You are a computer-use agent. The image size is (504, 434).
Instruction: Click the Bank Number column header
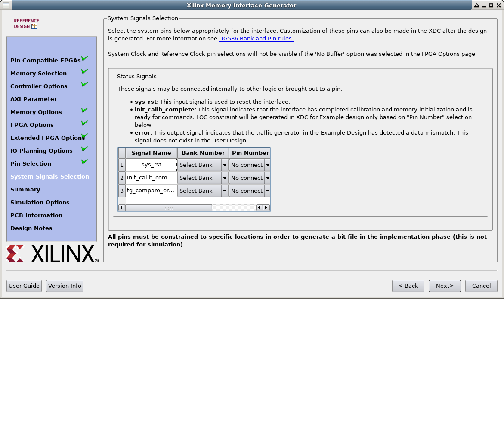203,153
